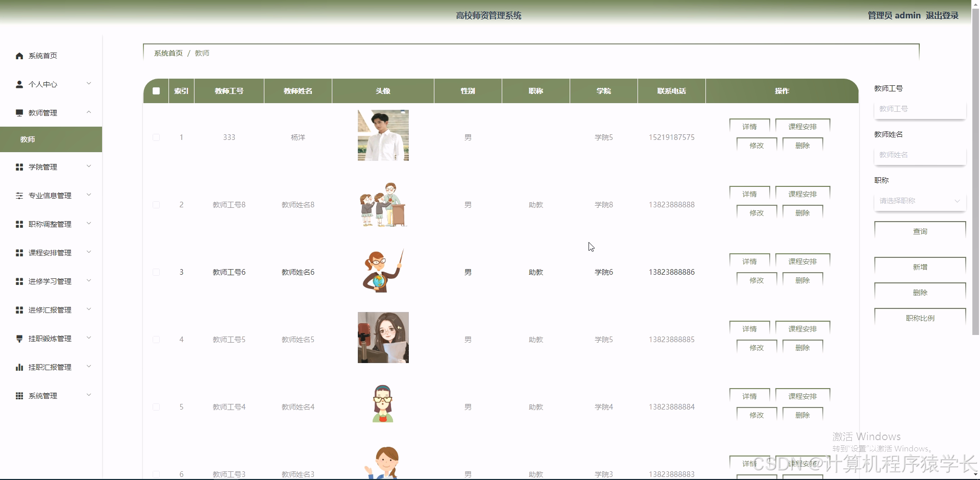Click 修改 for 教师工号4 row
This screenshot has width=980, height=480.
[756, 415]
